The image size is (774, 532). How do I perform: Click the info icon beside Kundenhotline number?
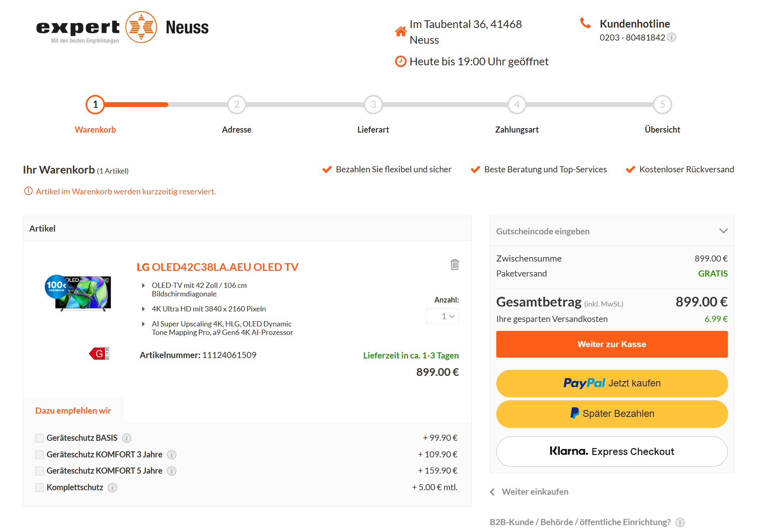coord(672,37)
